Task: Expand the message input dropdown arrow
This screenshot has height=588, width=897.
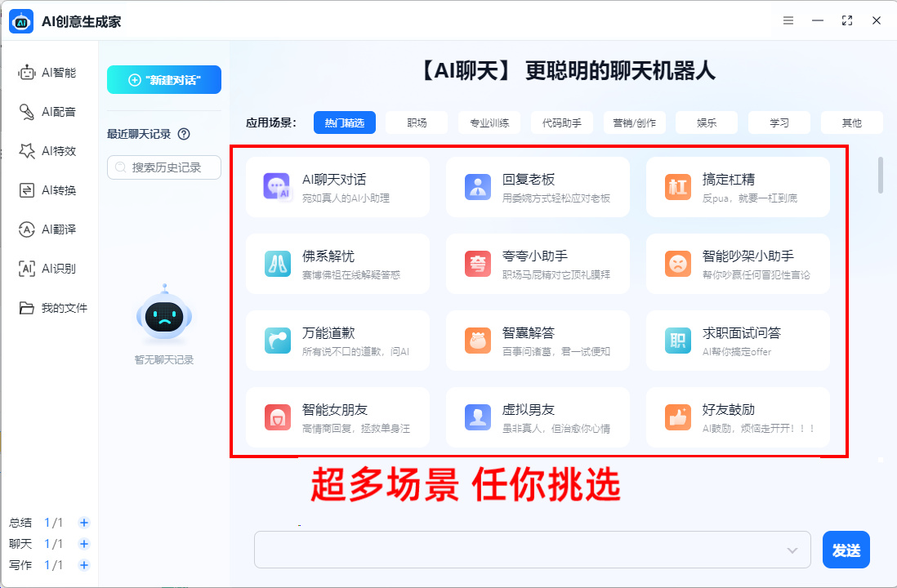Action: coord(792,550)
